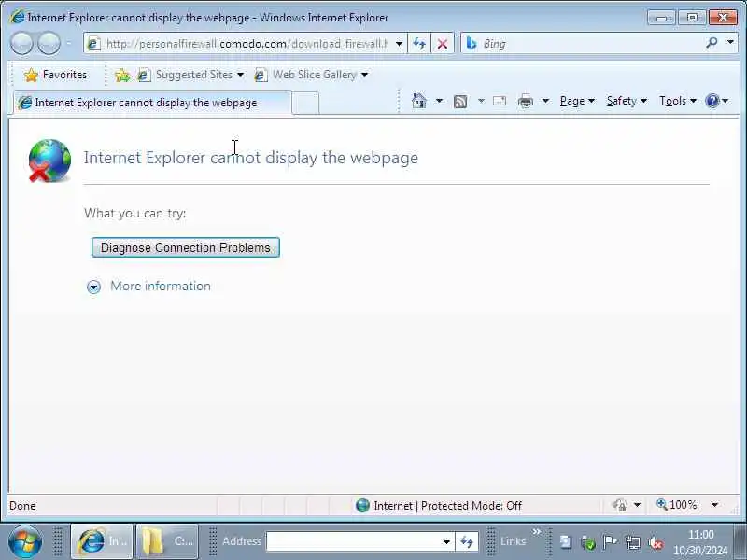Click the browser Forward button
Image resolution: width=747 pixels, height=560 pixels.
point(49,44)
